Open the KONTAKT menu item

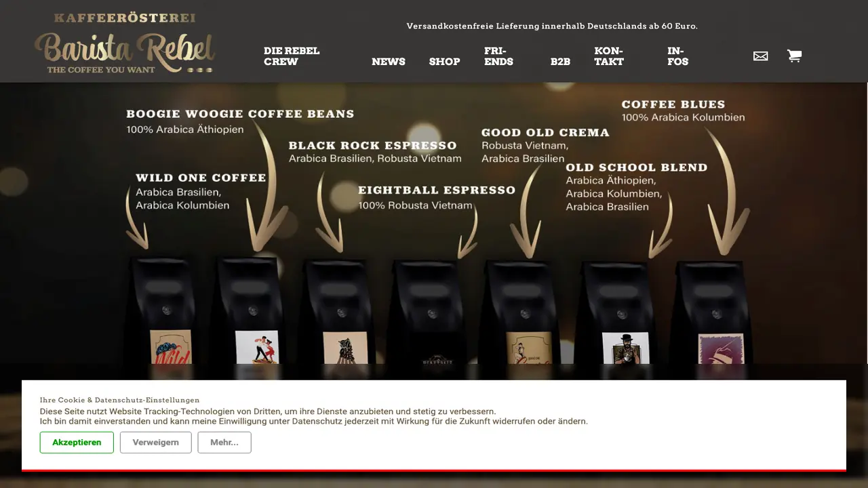coord(609,56)
